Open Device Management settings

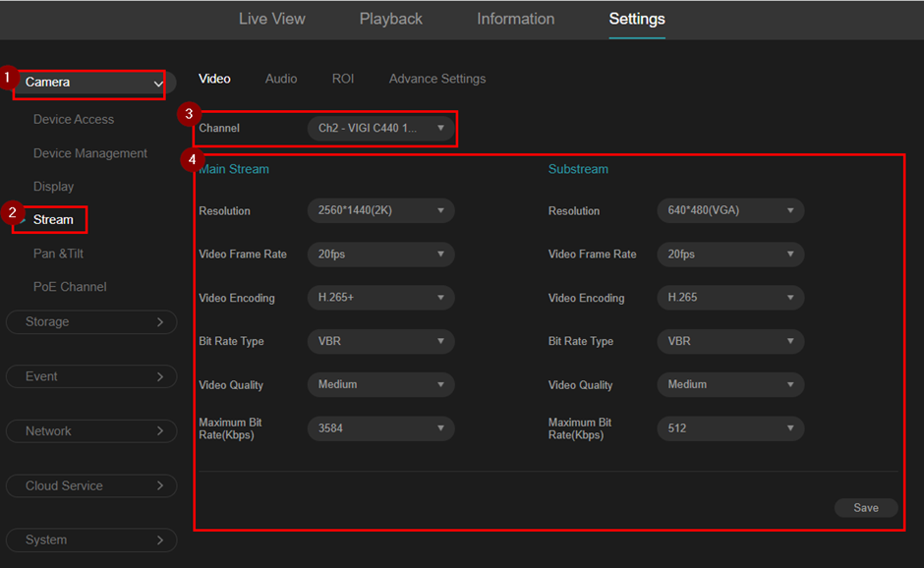tap(90, 153)
